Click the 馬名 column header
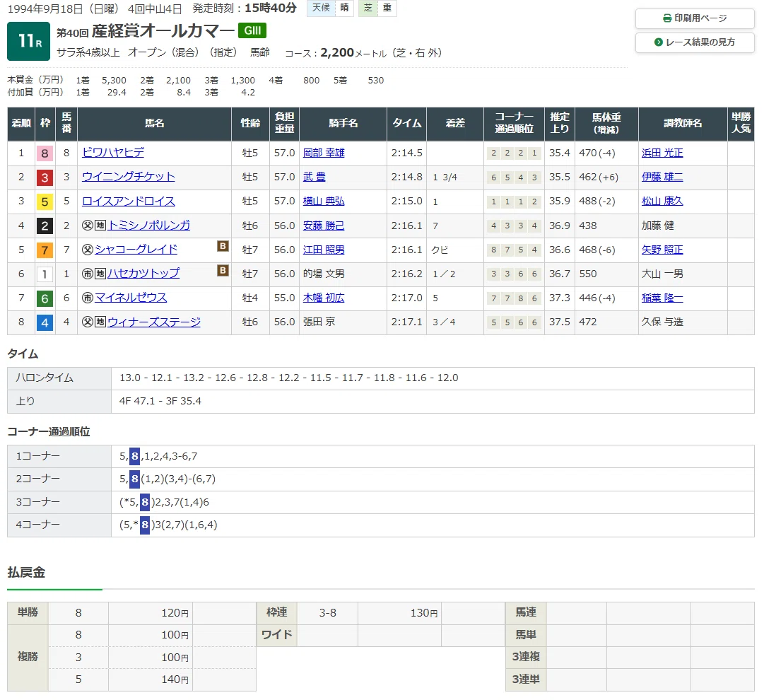Image resolution: width=764 pixels, height=700 pixels. 155,124
